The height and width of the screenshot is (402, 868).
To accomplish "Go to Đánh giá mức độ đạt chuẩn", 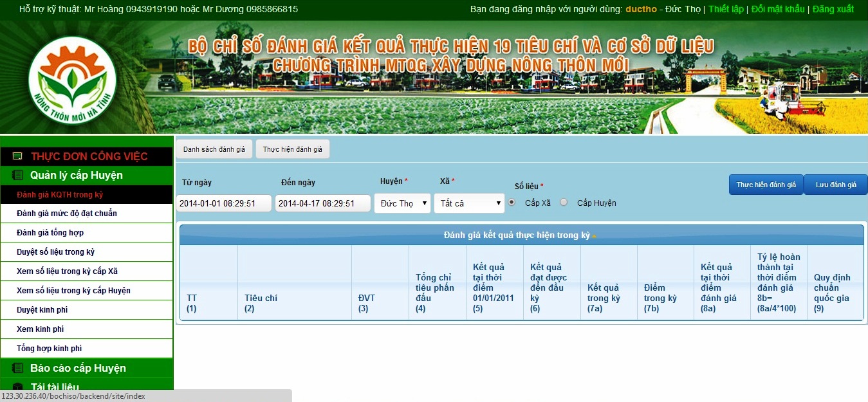I will click(x=87, y=214).
